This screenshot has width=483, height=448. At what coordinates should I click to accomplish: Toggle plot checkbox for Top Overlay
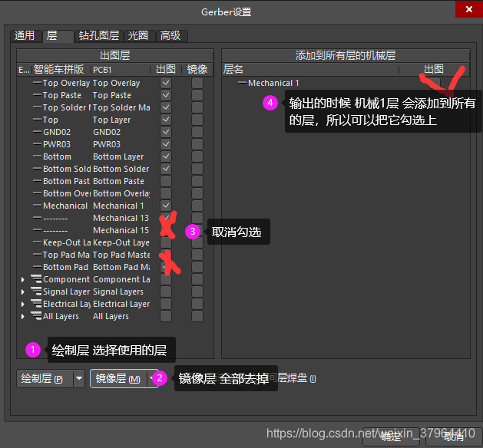pyautogui.click(x=166, y=83)
